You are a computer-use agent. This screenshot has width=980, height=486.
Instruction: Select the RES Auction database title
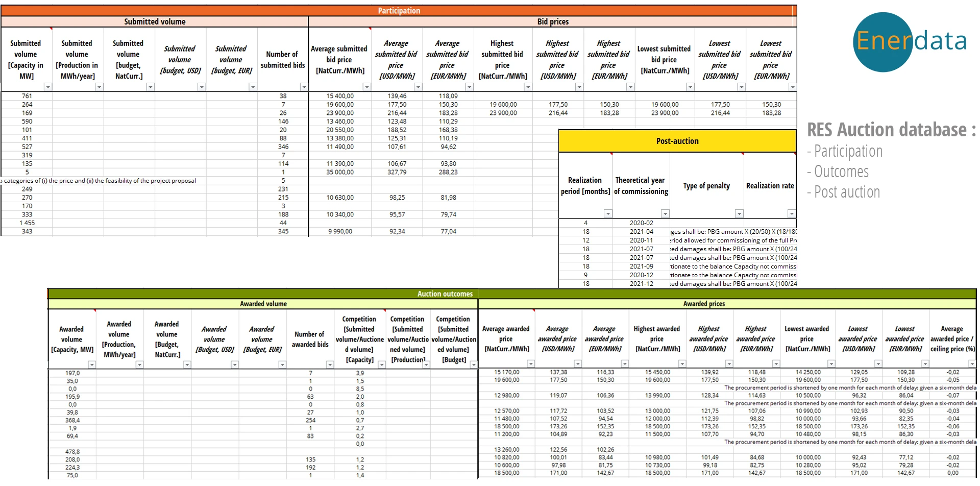tap(891, 130)
